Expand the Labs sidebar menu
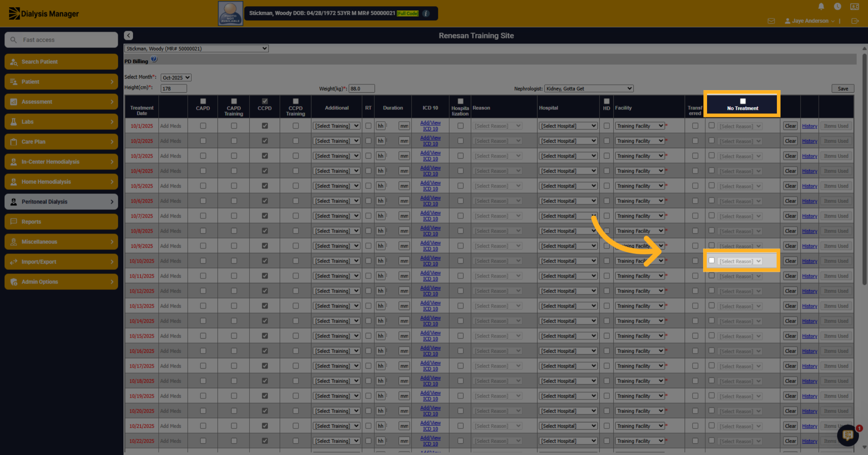The height and width of the screenshot is (455, 868). pyautogui.click(x=61, y=122)
